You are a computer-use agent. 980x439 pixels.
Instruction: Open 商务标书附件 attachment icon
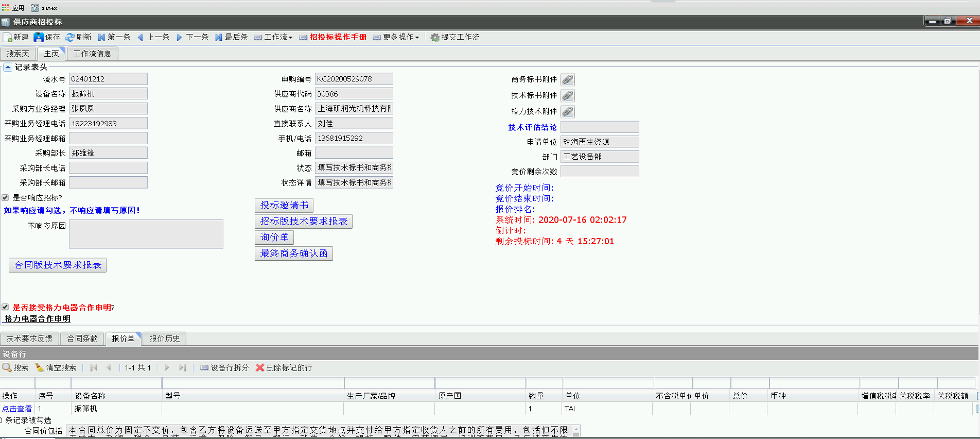pos(567,79)
